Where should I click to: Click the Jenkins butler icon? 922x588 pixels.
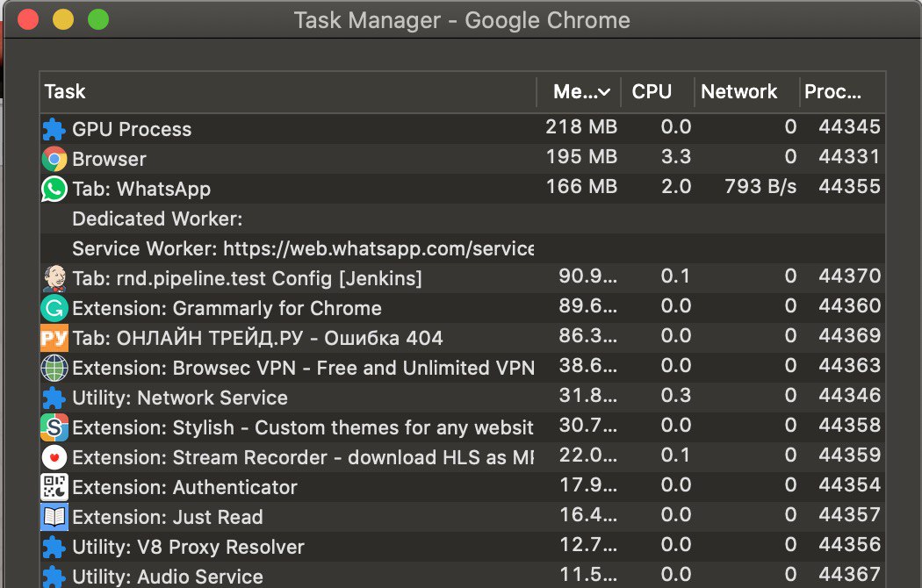point(54,278)
